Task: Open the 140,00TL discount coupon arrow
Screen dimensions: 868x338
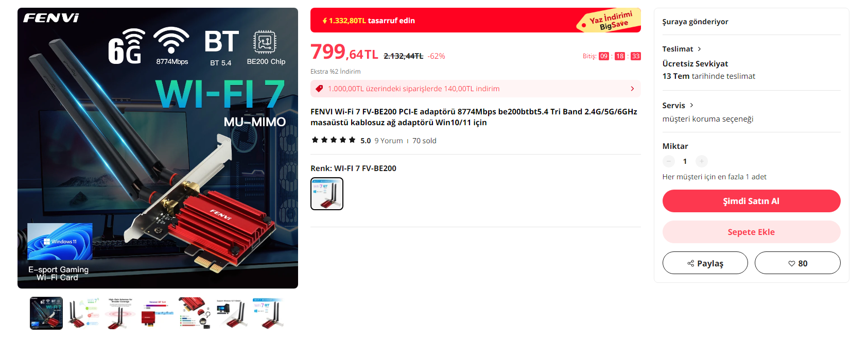Action: click(x=632, y=89)
